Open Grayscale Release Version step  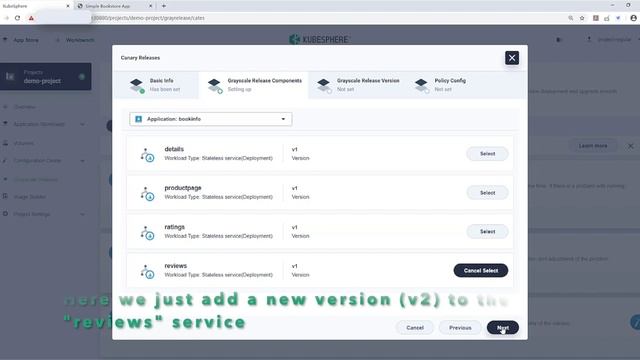(358, 85)
